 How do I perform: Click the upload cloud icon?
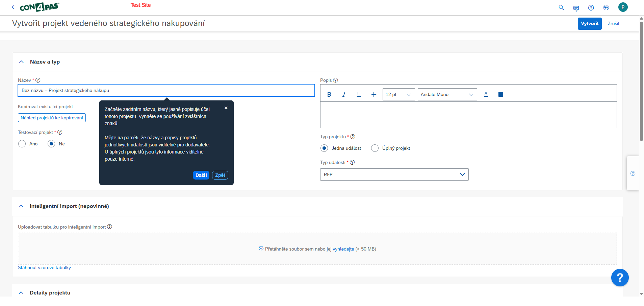point(261,249)
